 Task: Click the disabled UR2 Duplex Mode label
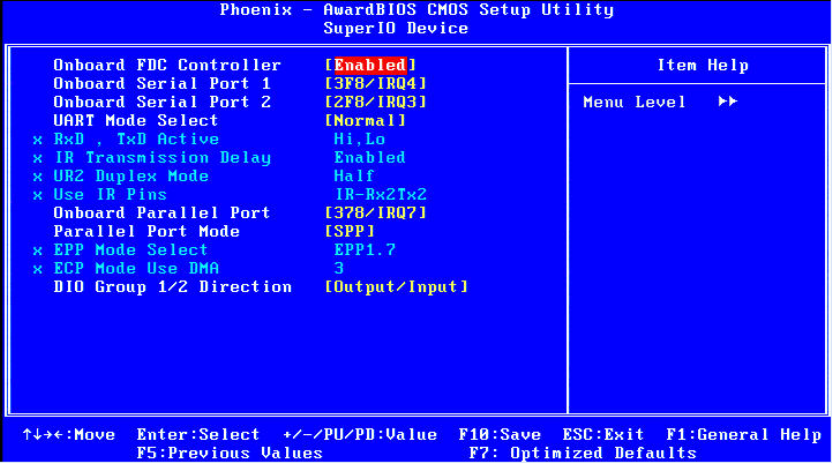click(131, 176)
